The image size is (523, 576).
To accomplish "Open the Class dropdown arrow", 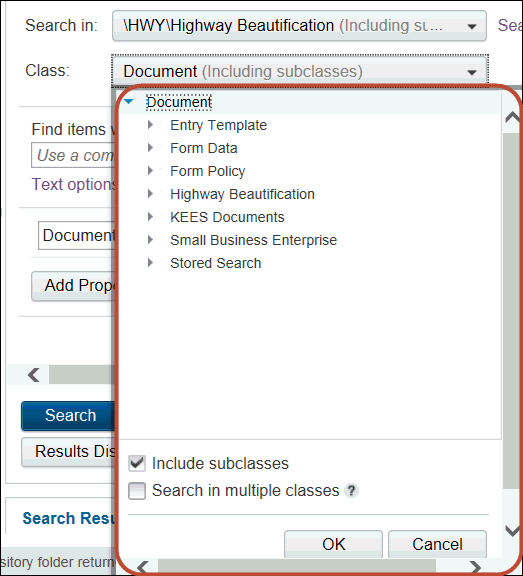I will (x=472, y=72).
